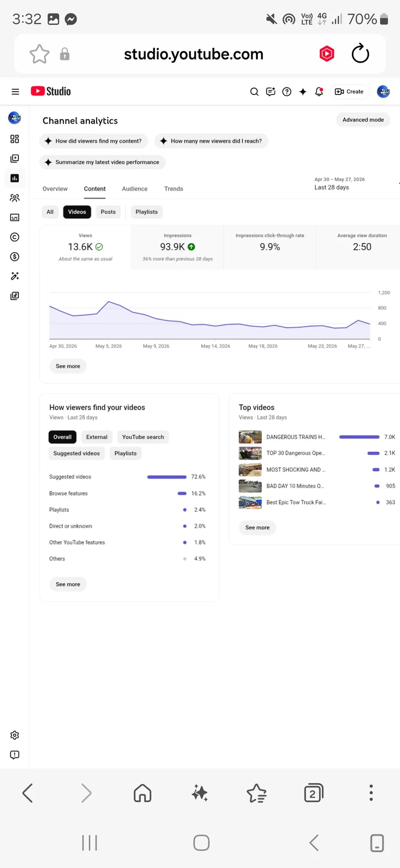The image size is (400, 868).
Task: Open the notifications bell
Action: 319,92
